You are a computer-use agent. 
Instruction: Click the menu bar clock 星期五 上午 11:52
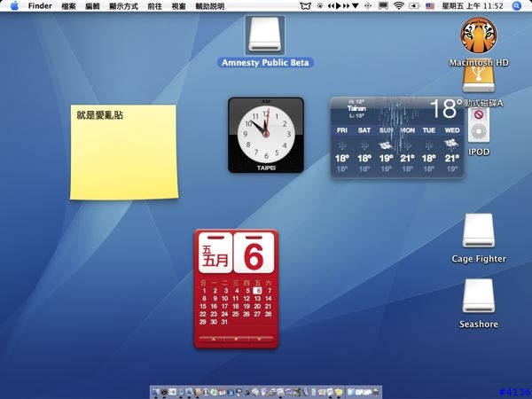[473, 6]
